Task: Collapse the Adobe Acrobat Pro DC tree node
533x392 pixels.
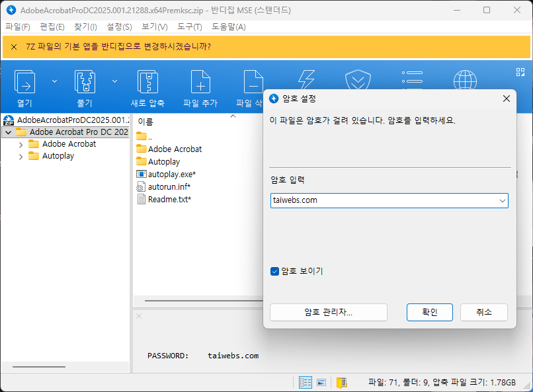Action: (9, 132)
